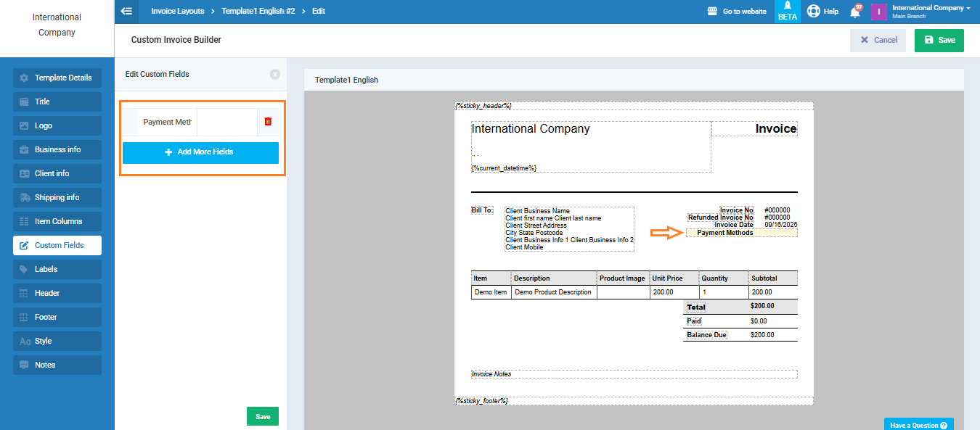Cancel the invoice template edit
The width and height of the screenshot is (980, 430).
tap(878, 41)
